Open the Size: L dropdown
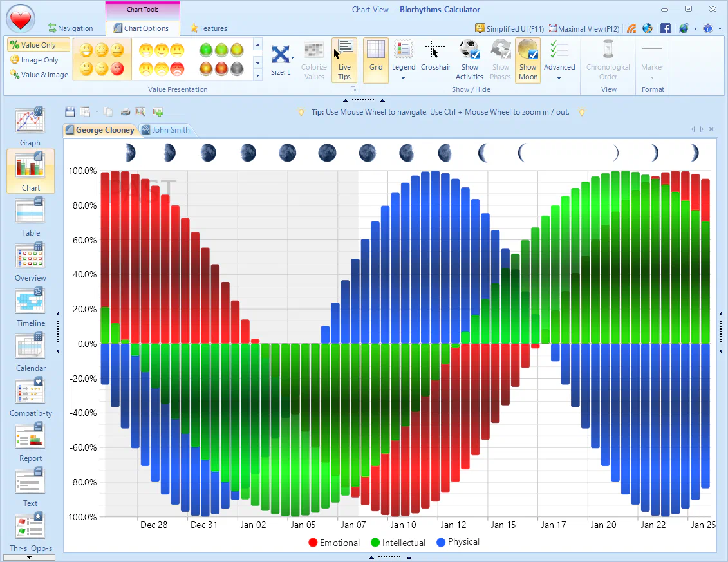The height and width of the screenshot is (562, 728). pos(281,60)
